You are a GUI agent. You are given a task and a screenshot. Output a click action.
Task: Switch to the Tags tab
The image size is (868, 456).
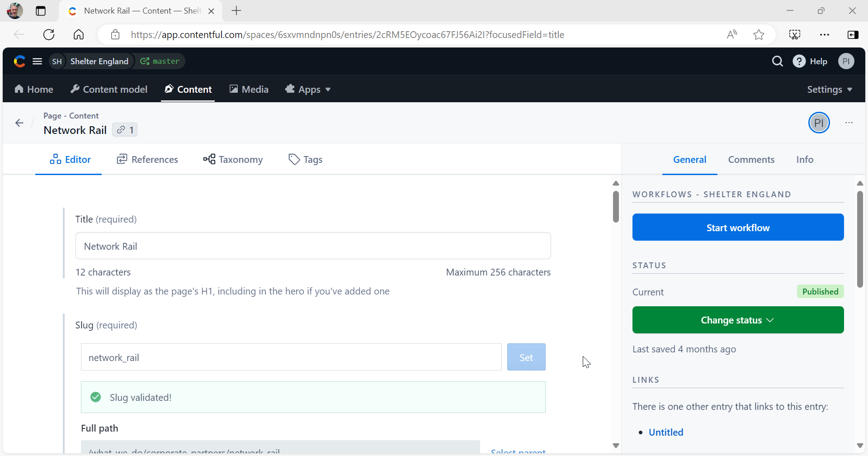306,159
